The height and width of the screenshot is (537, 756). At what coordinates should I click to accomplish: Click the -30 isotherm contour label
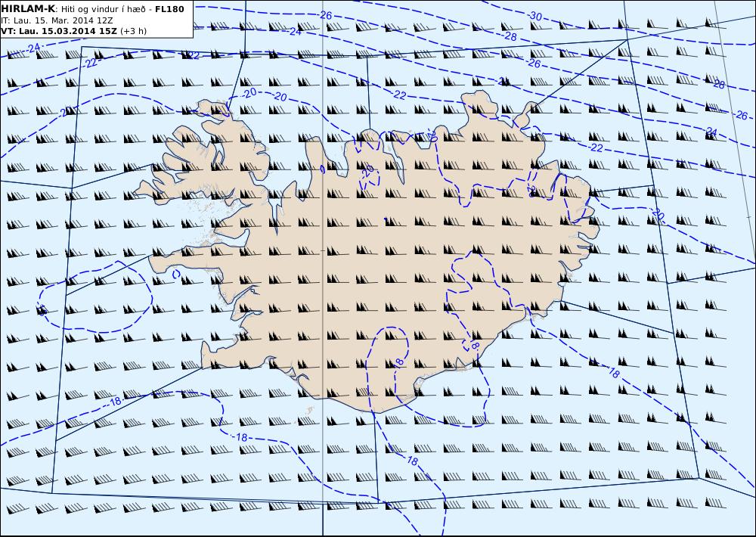tap(534, 16)
